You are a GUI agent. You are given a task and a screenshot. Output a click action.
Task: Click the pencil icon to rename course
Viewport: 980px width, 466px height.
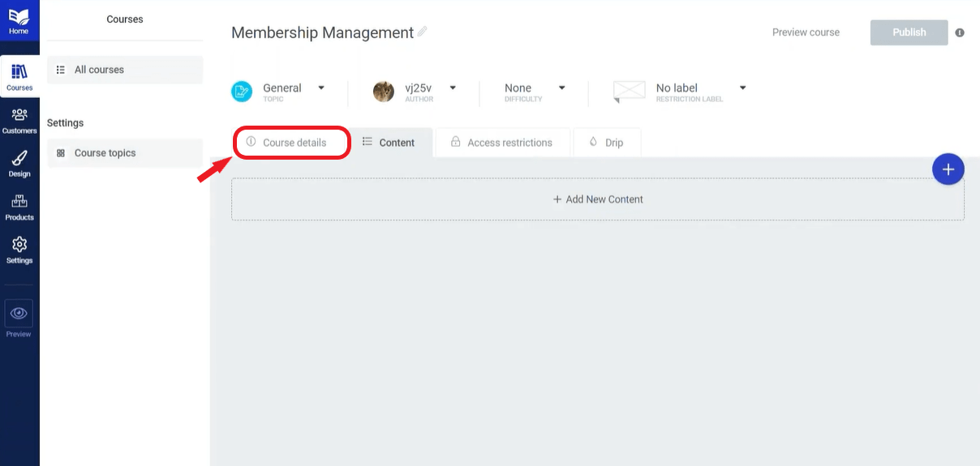(422, 32)
